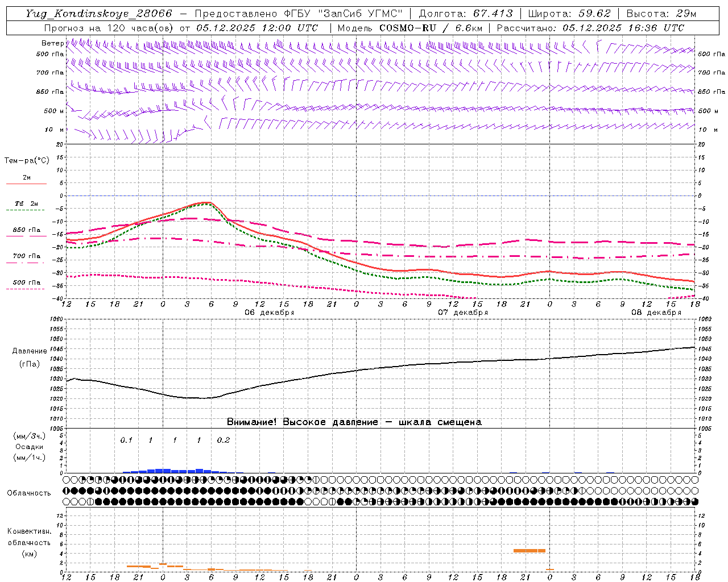Screen dimensions: 728x582
Task: Click the 0.2 precipitation amount value
Action: click(224, 440)
